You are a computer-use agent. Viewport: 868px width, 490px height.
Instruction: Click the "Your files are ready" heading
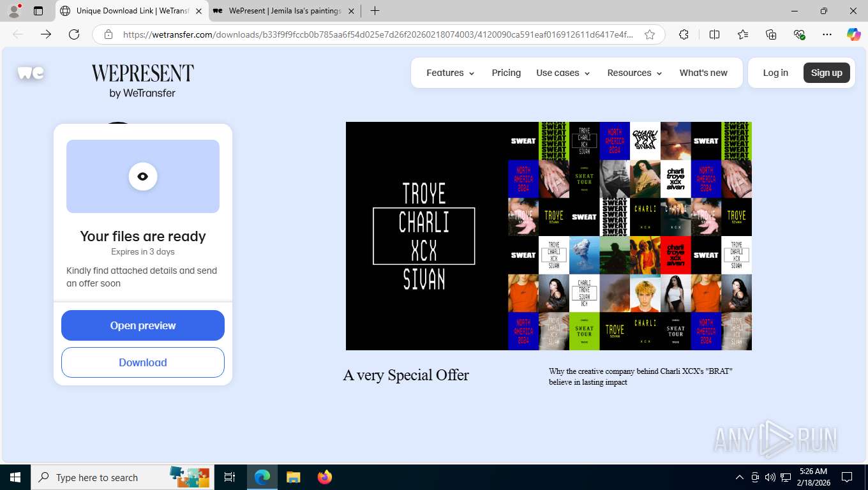[143, 236]
